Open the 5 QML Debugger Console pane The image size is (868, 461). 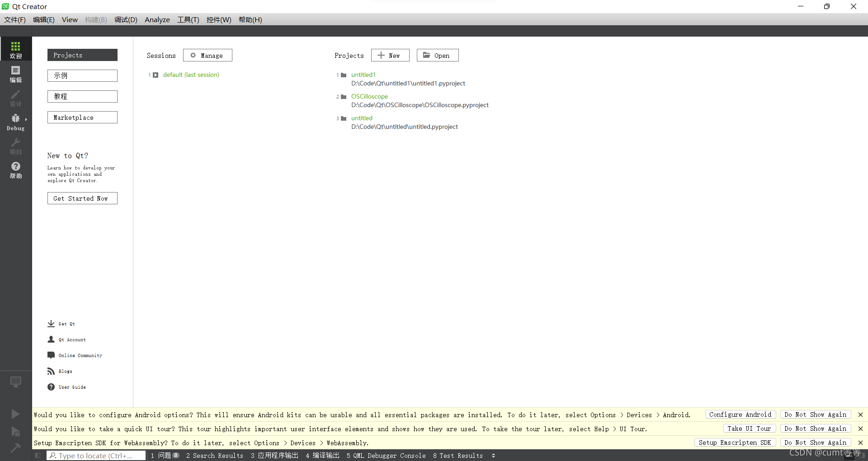point(386,456)
